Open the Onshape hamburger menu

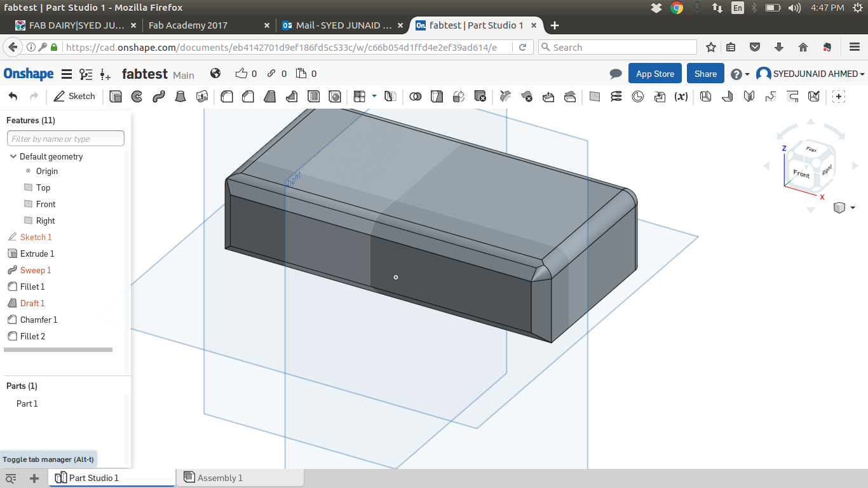[x=66, y=74]
